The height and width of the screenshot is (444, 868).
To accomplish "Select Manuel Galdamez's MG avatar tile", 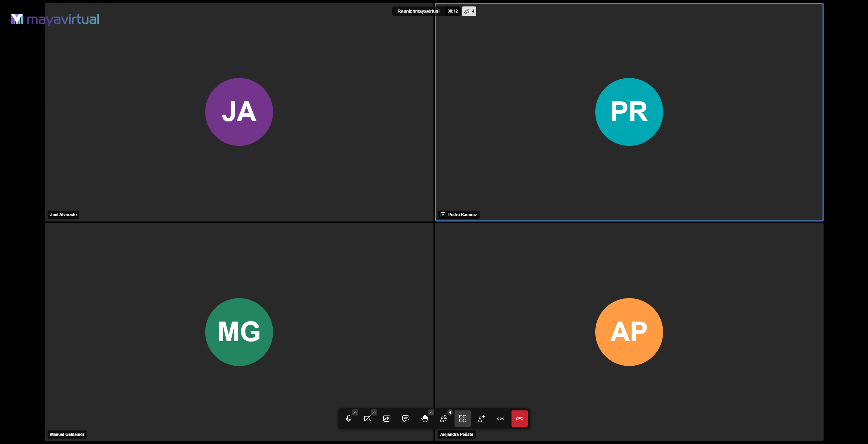I will pyautogui.click(x=239, y=332).
